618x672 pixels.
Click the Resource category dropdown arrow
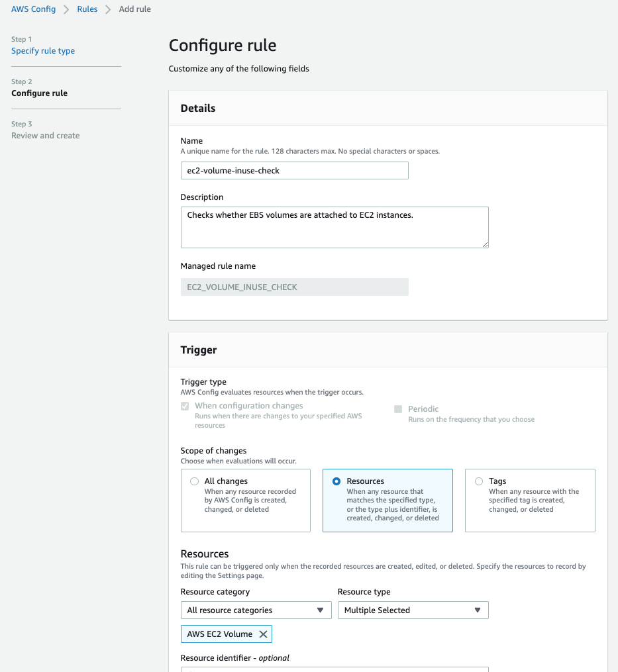point(320,610)
